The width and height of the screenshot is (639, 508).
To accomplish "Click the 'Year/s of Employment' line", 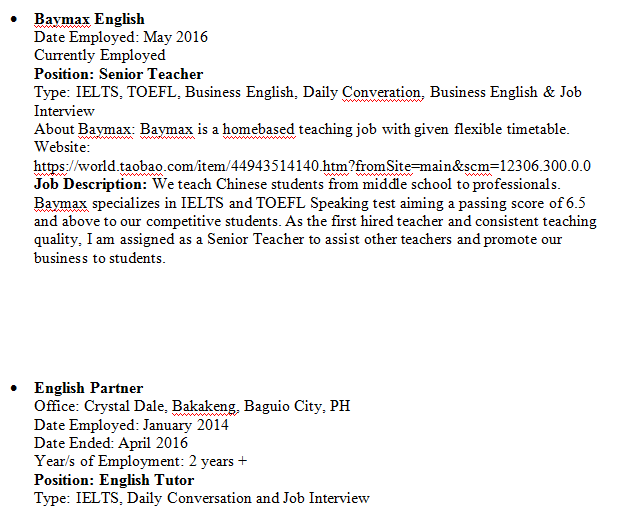I will coord(140,461).
